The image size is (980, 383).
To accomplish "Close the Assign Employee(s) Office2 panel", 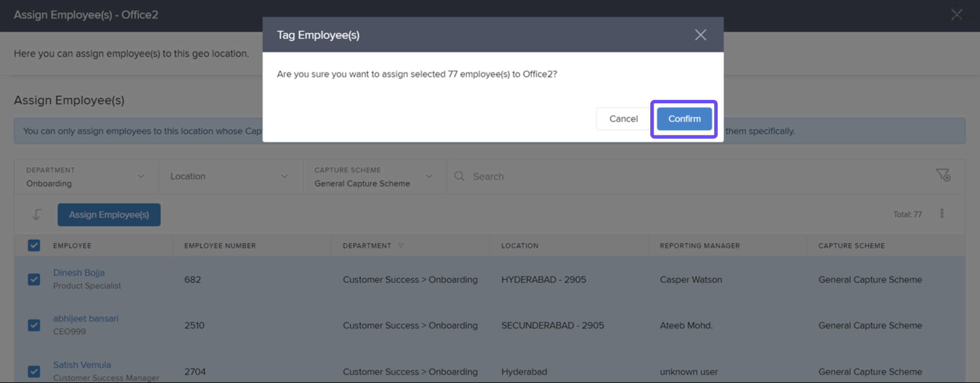I will tap(956, 15).
